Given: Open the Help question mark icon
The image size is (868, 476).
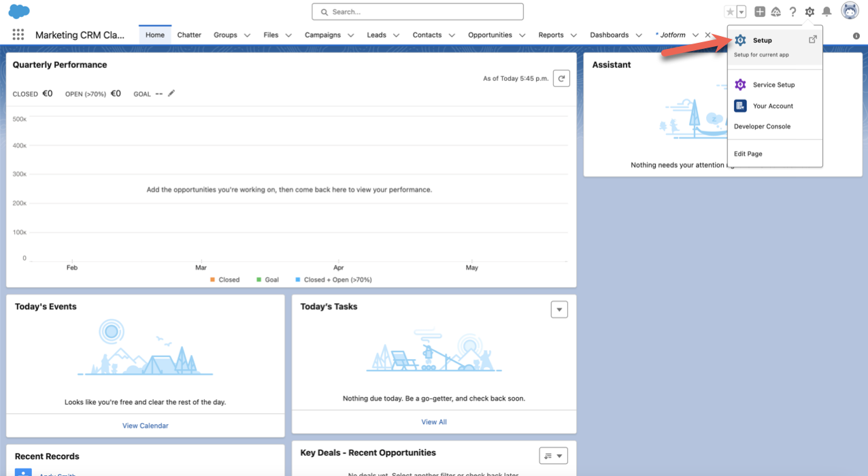Looking at the screenshot, I should (792, 12).
